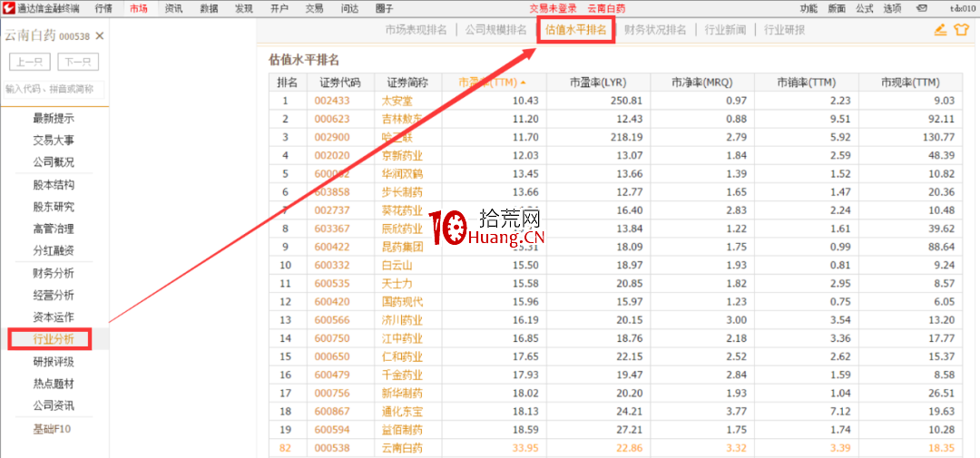This screenshot has width=980, height=458.
Task: Click the pencil edit icon
Action: (x=940, y=30)
